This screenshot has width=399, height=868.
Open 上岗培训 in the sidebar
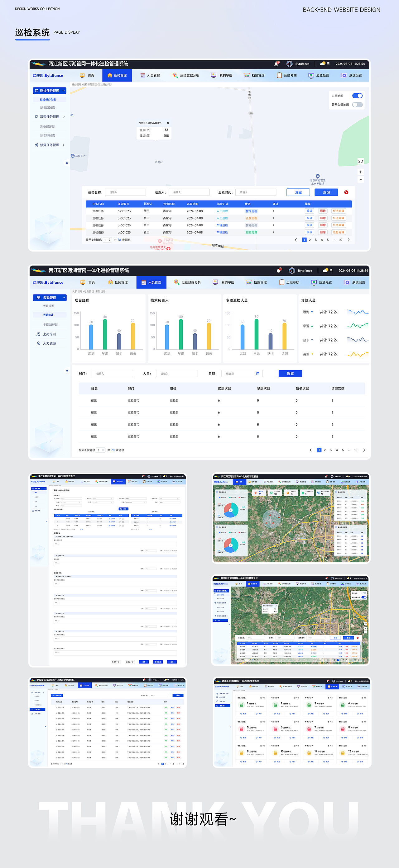tap(46, 334)
